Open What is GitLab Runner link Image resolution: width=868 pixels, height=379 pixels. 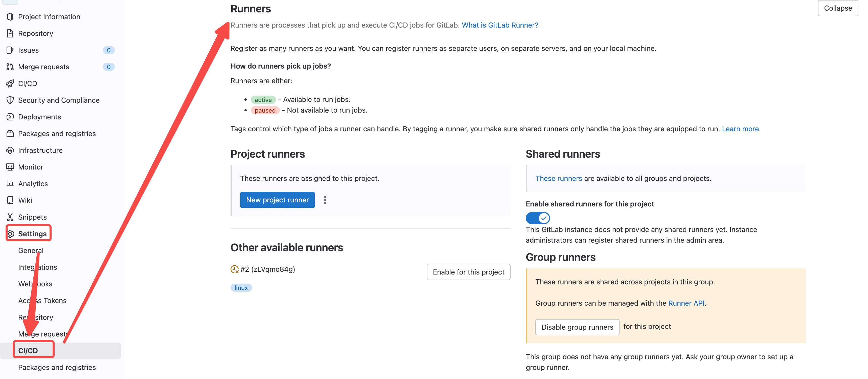pos(500,25)
